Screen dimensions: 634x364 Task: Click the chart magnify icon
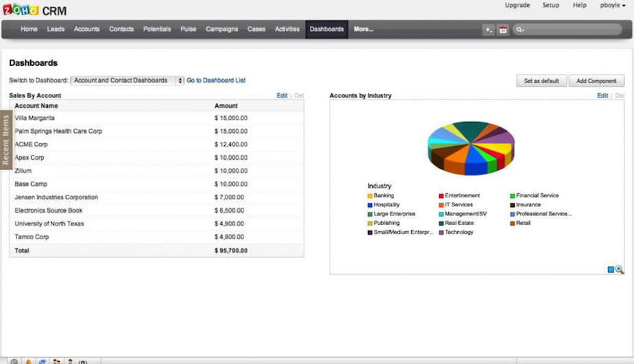pos(620,270)
